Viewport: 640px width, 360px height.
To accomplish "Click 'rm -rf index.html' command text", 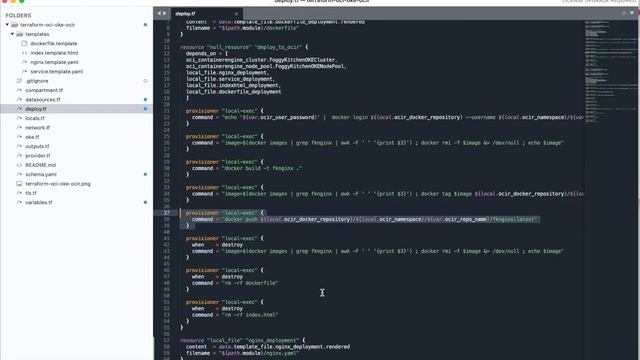I will [x=249, y=315].
